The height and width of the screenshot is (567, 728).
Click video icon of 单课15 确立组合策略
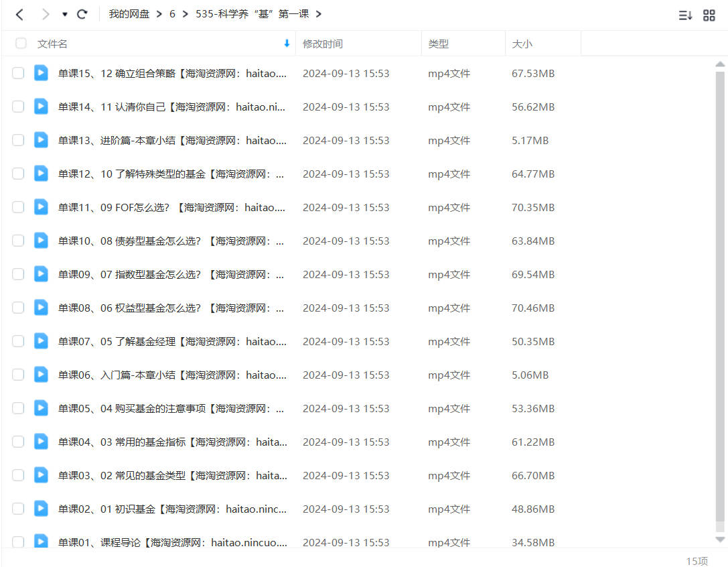pyautogui.click(x=41, y=73)
